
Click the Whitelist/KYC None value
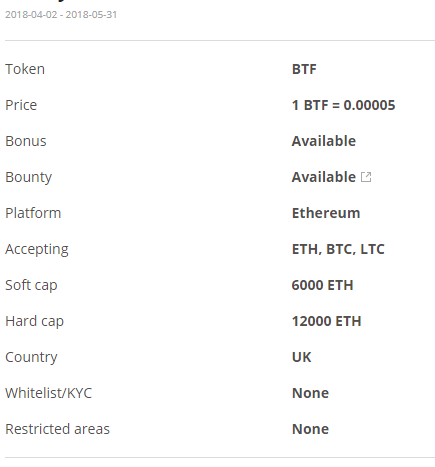(x=310, y=393)
